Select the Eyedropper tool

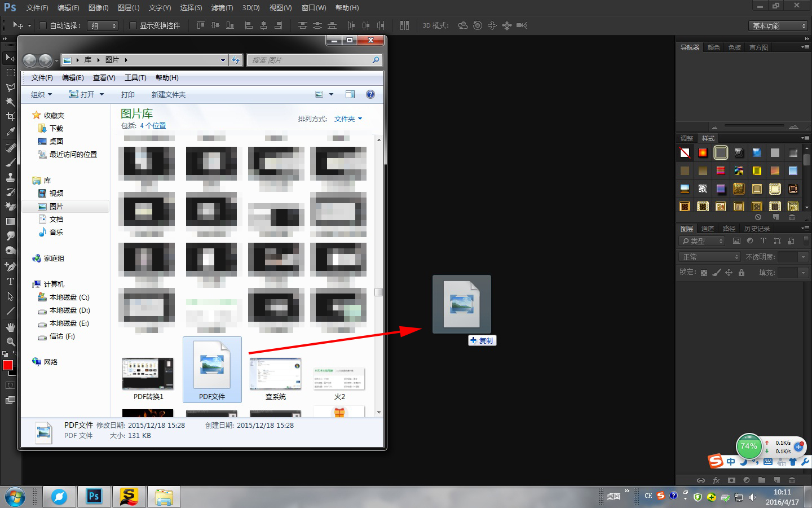(x=10, y=131)
